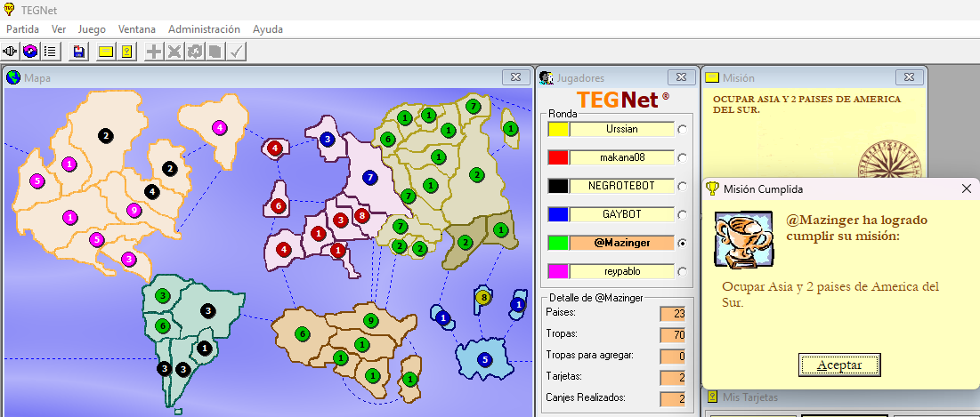Click the plain yellow card toolbar icon
The width and height of the screenshot is (980, 417).
(x=106, y=52)
